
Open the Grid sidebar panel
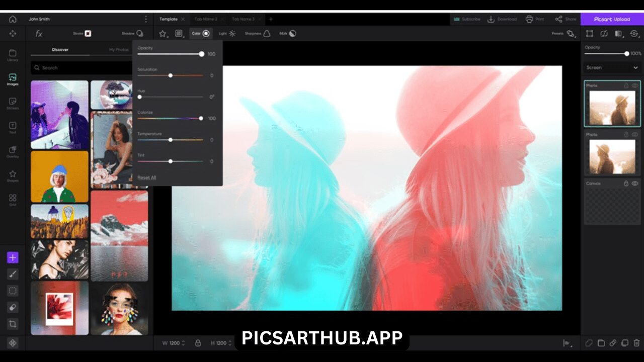pos(13,200)
